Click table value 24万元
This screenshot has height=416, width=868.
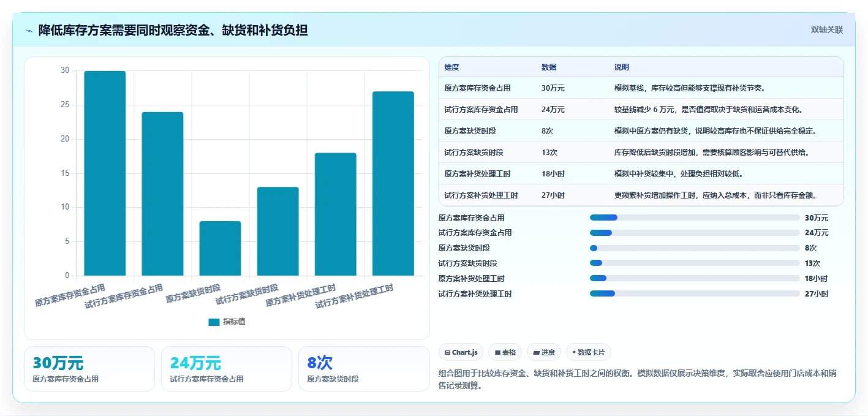553,110
